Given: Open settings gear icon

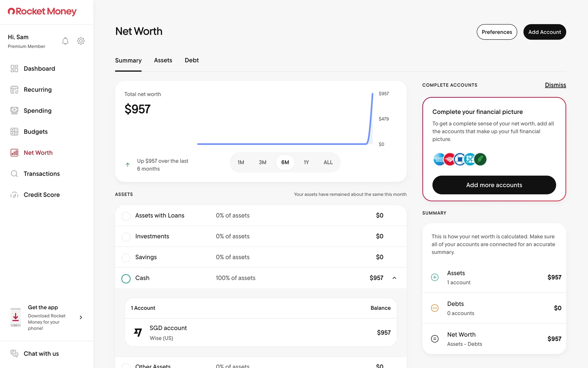Looking at the screenshot, I should (81, 41).
